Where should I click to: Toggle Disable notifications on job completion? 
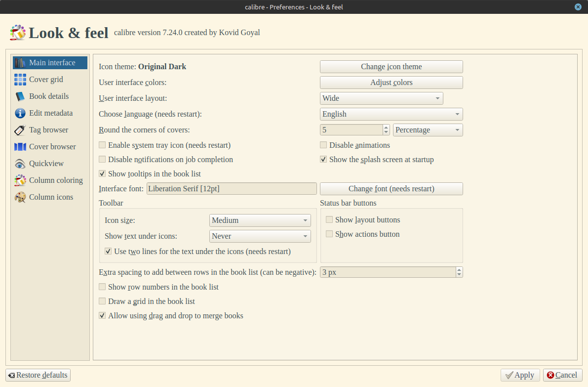coord(102,160)
